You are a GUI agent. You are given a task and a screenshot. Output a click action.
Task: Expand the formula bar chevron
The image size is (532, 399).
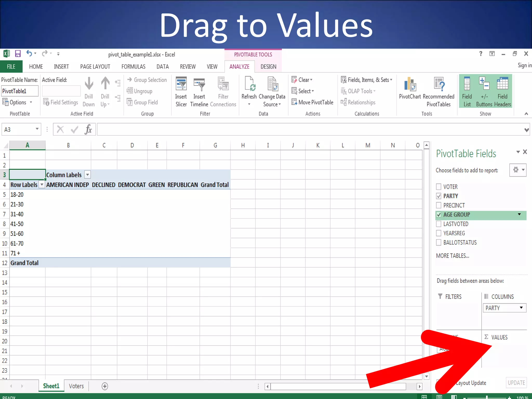(527, 130)
